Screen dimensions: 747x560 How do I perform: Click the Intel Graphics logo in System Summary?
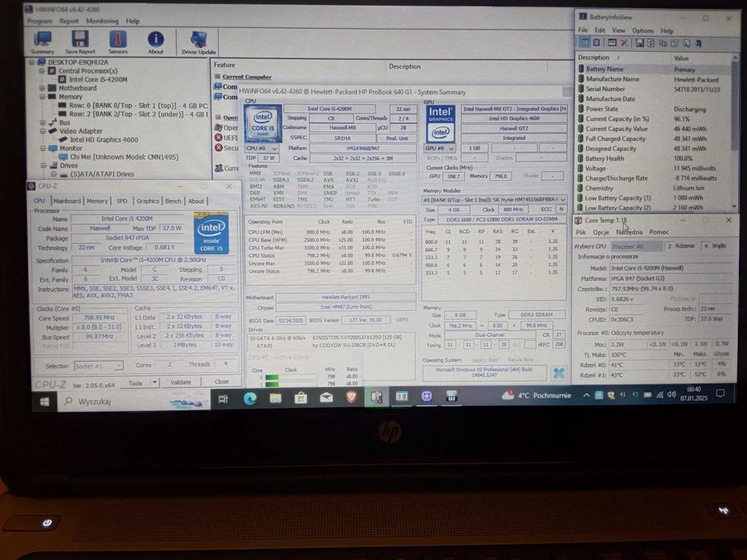tap(440, 123)
